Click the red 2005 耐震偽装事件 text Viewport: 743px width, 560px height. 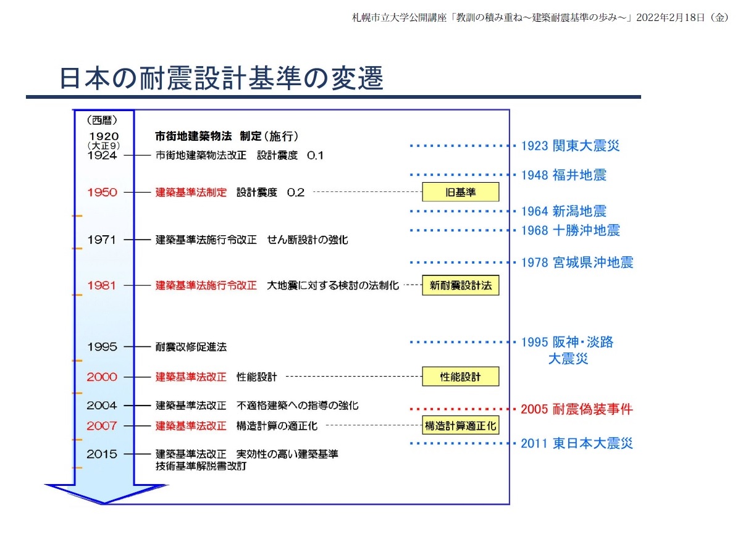[x=577, y=409]
